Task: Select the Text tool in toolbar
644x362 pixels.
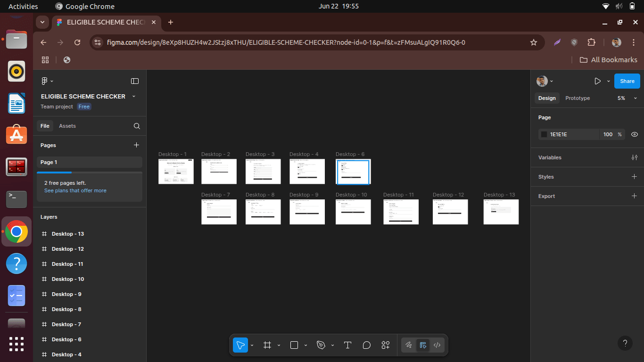Action: [347, 345]
